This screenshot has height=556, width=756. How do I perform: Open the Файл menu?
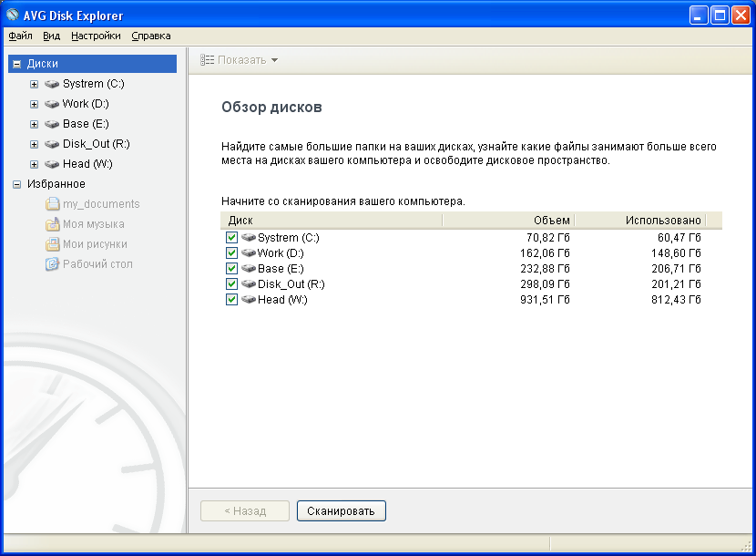pyautogui.click(x=20, y=36)
